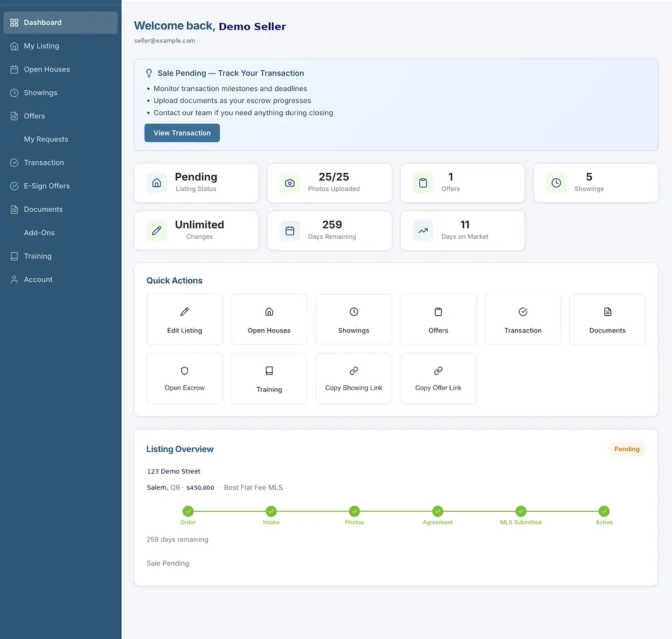Click the Photos step marker in progress tracker

click(x=355, y=511)
